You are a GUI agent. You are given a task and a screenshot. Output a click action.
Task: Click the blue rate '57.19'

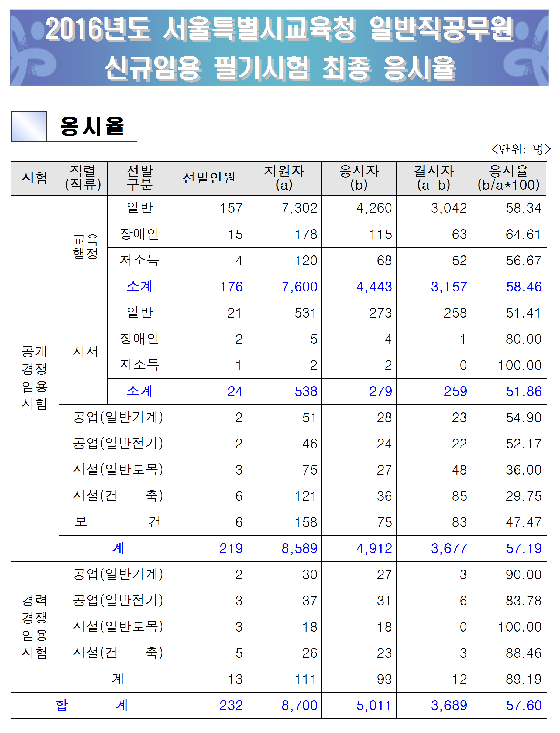(x=524, y=548)
